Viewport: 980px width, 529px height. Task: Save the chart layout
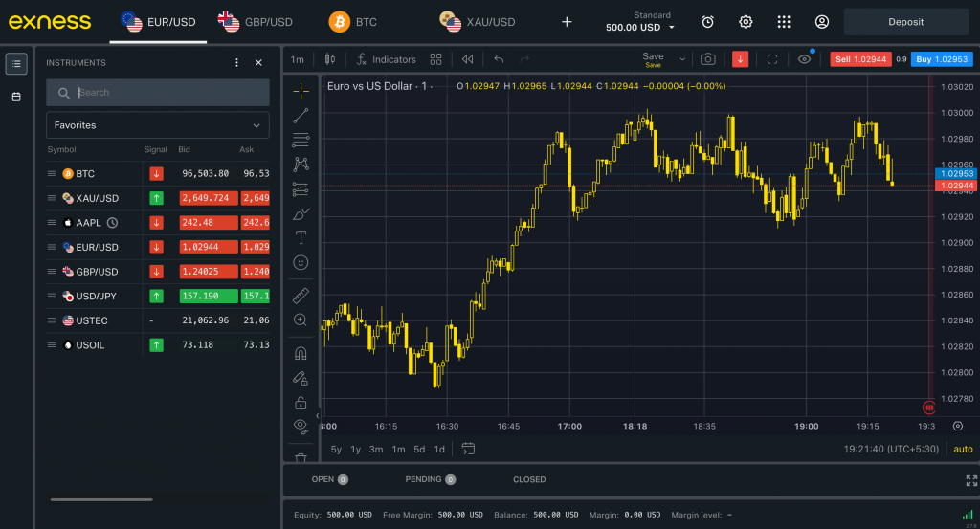(653, 59)
